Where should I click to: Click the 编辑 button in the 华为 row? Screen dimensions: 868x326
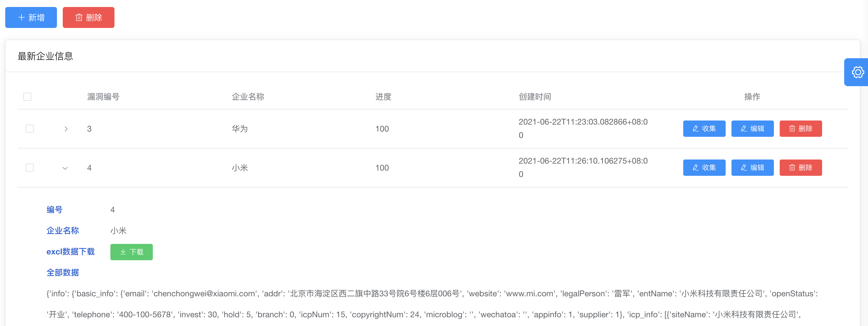752,129
